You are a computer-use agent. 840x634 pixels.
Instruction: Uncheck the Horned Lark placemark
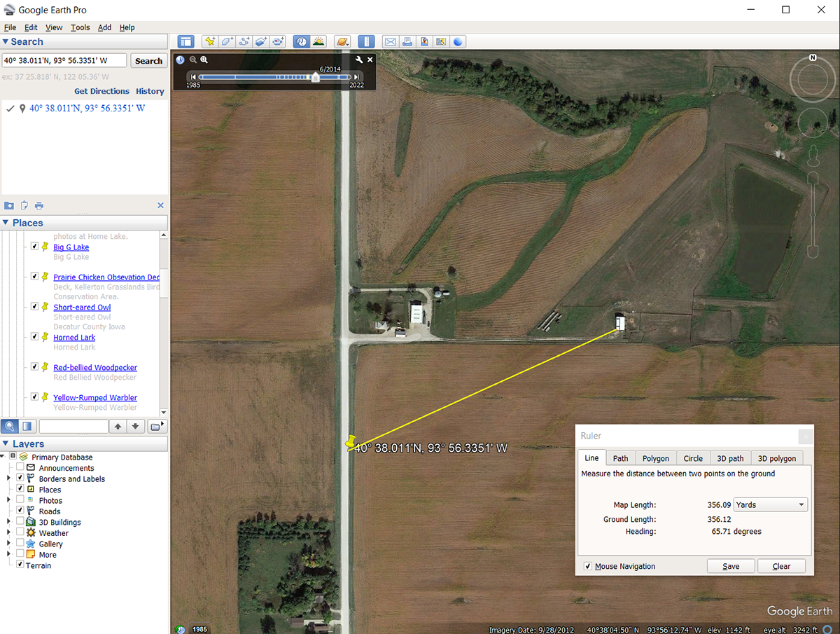click(x=34, y=337)
